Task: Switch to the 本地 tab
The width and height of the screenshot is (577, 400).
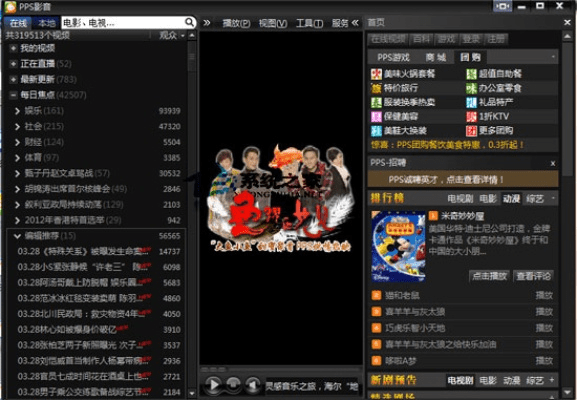Action: point(46,23)
